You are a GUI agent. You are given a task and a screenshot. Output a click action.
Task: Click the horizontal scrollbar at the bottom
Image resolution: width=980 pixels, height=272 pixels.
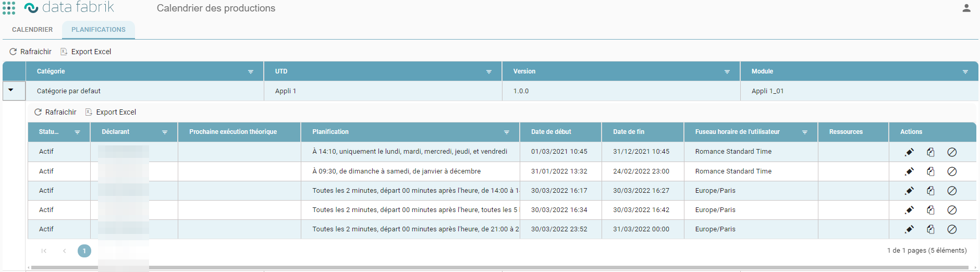click(499, 268)
